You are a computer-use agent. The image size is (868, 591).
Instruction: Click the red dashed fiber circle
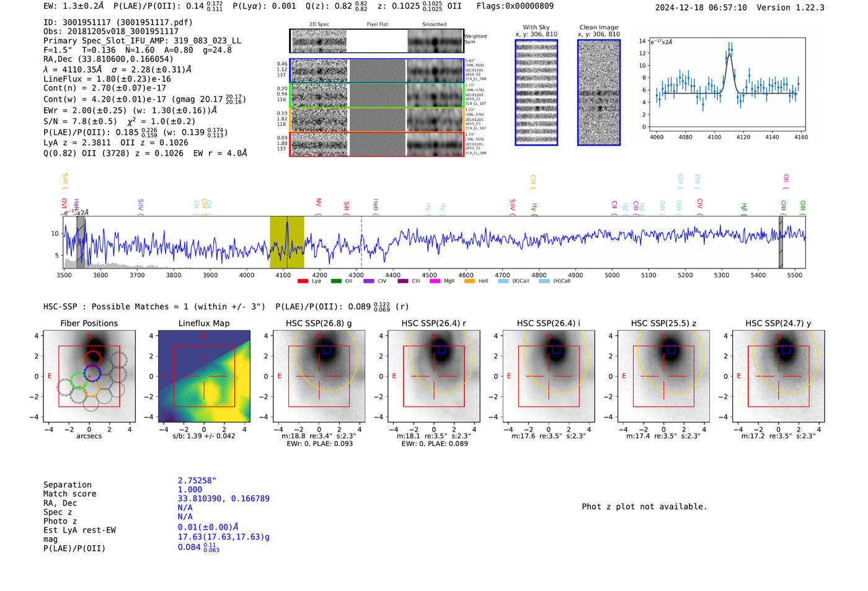coord(92,359)
